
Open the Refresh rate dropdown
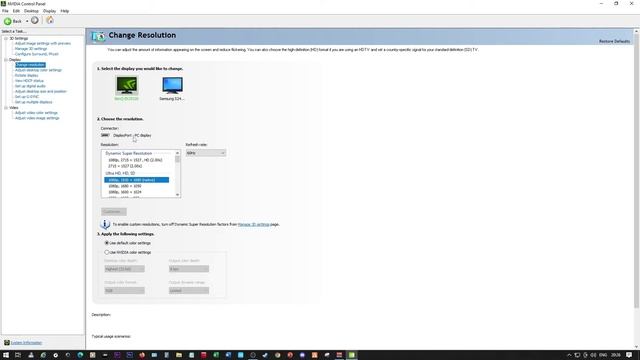(x=206, y=153)
